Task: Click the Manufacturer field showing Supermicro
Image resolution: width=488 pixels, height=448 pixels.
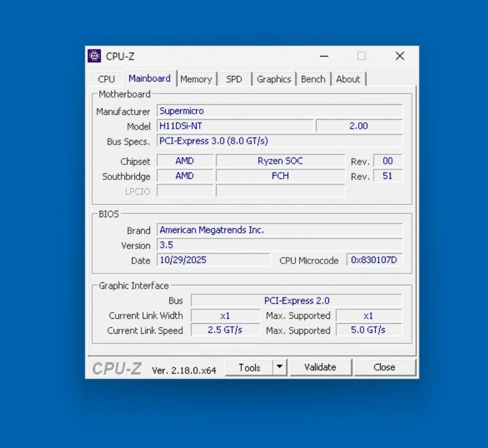Action: click(x=279, y=111)
